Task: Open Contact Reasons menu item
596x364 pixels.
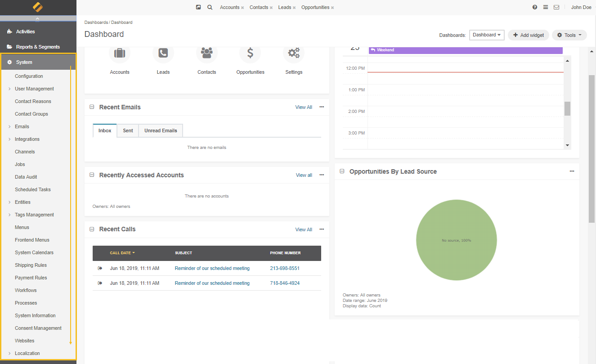Action: coord(33,101)
